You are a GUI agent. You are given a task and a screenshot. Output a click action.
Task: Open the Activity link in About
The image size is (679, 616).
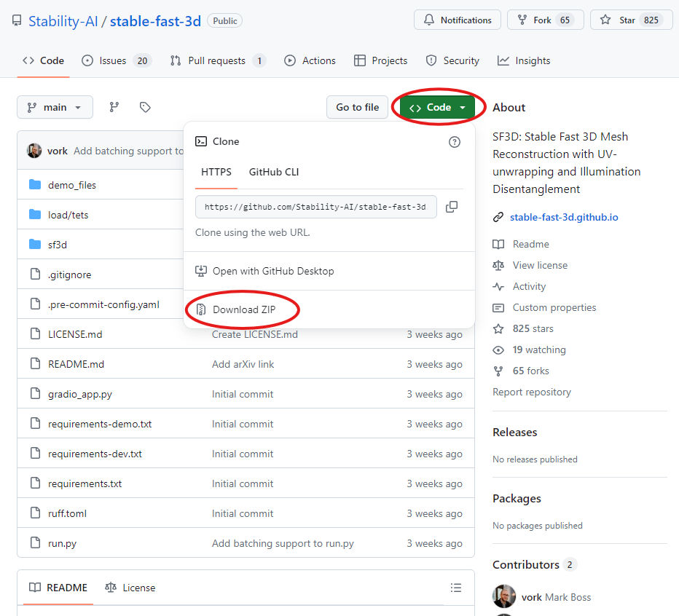pos(529,287)
